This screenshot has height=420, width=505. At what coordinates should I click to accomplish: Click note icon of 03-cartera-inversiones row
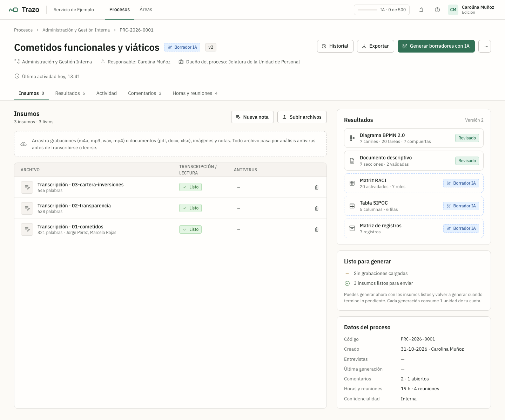pos(27,187)
